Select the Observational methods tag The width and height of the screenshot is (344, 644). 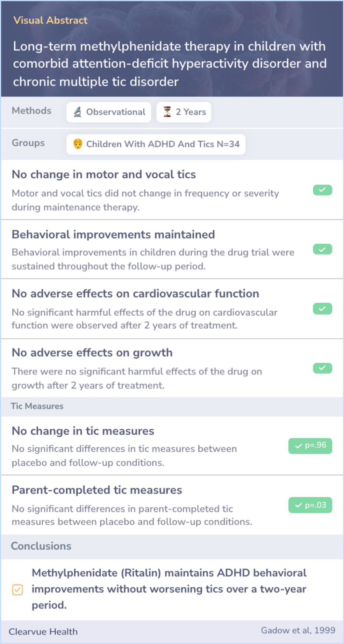[109, 112]
